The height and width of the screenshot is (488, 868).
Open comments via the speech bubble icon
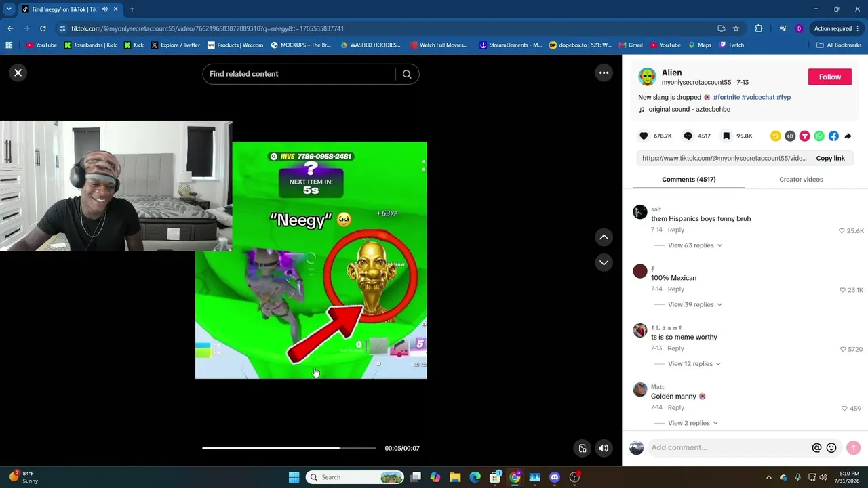coord(688,136)
